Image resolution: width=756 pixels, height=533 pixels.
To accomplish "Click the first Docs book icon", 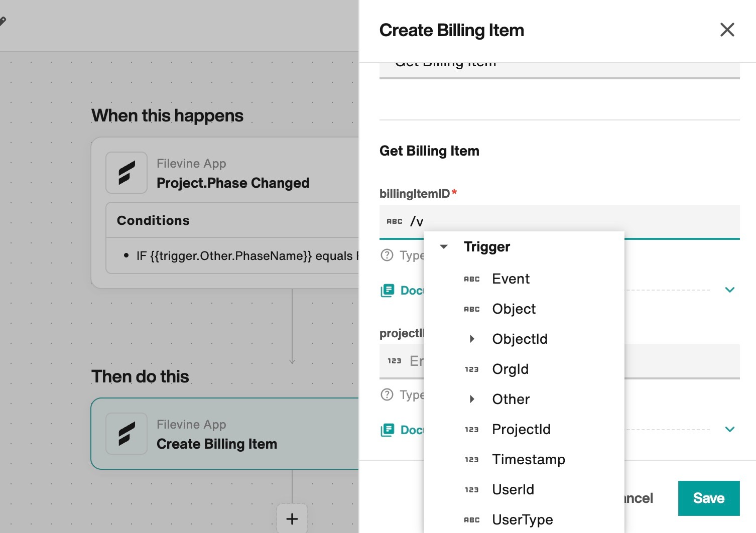I will [388, 291].
